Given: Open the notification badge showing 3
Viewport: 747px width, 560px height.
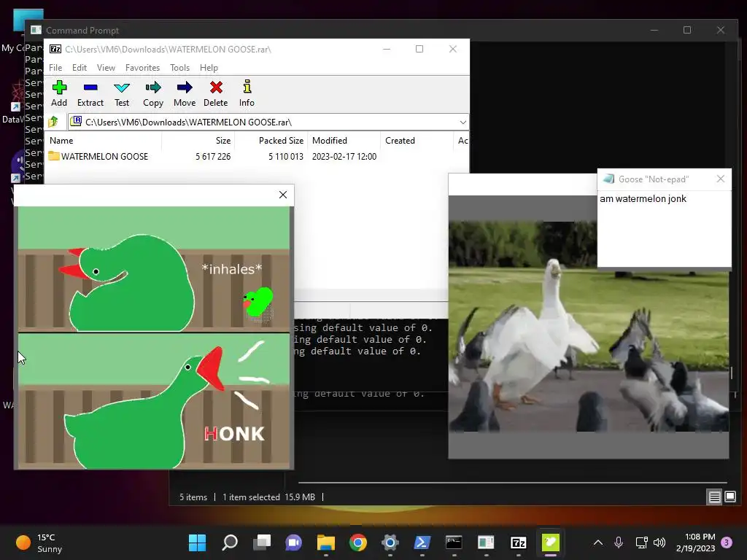Looking at the screenshot, I should 727,542.
